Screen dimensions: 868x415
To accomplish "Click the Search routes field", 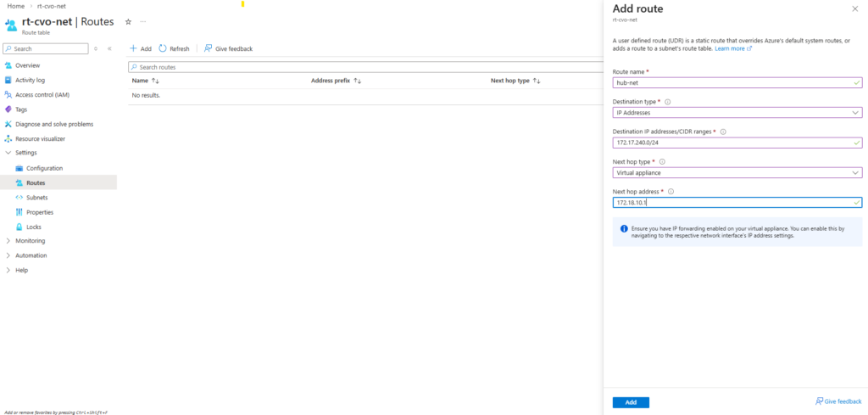I will pyautogui.click(x=365, y=67).
